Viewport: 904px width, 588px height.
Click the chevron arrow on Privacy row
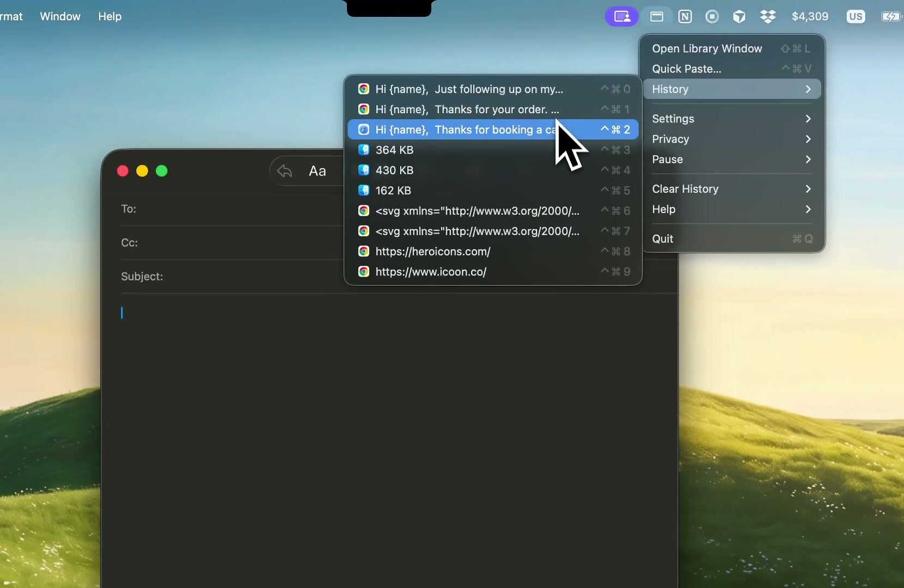tap(808, 139)
